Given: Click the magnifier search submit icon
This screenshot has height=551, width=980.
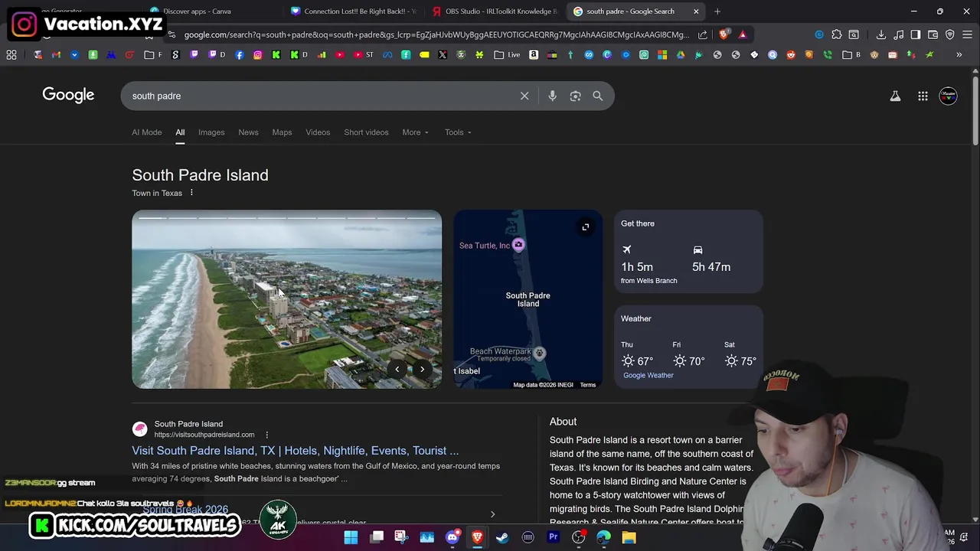Looking at the screenshot, I should point(597,96).
